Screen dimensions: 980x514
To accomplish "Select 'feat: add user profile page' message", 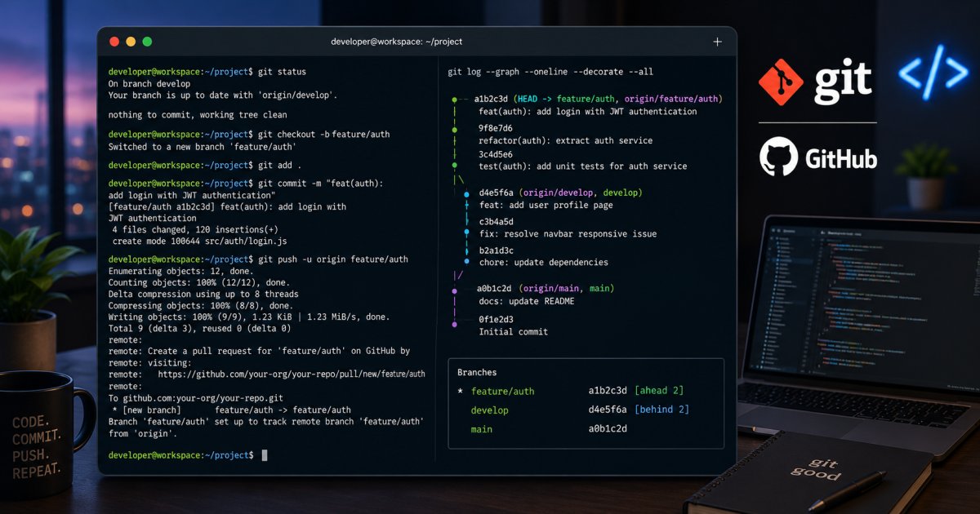I will 546,206.
